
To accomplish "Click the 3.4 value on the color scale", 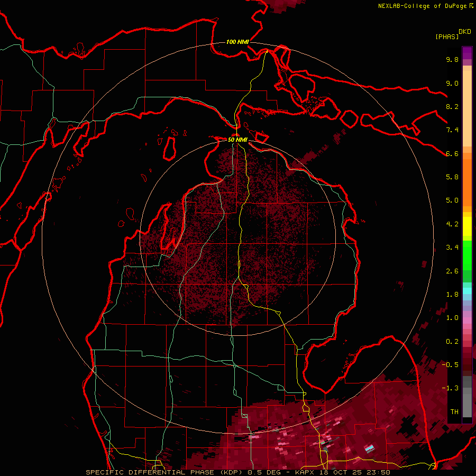I will [452, 248].
